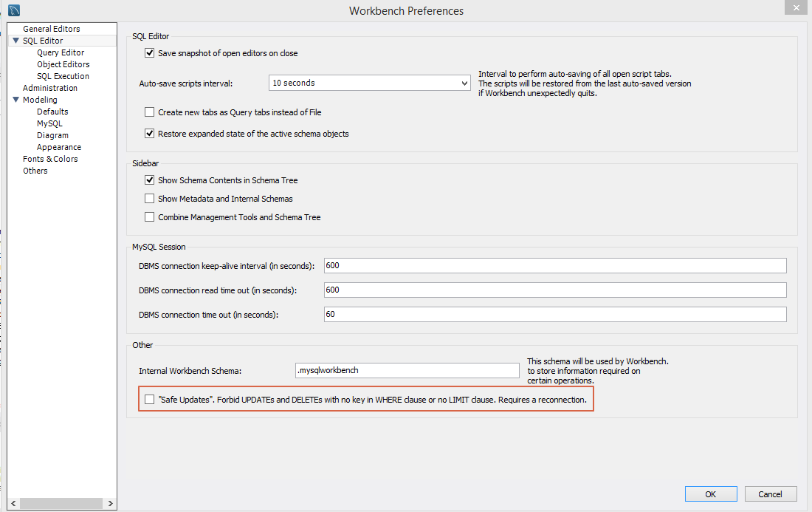This screenshot has height=512, width=812.
Task: Go to SQL Execution preferences
Action: tap(63, 76)
